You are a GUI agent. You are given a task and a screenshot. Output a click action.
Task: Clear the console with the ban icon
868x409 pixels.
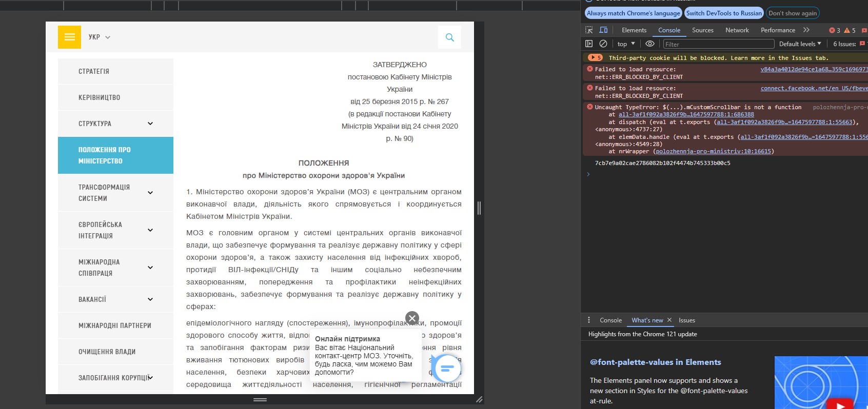603,44
